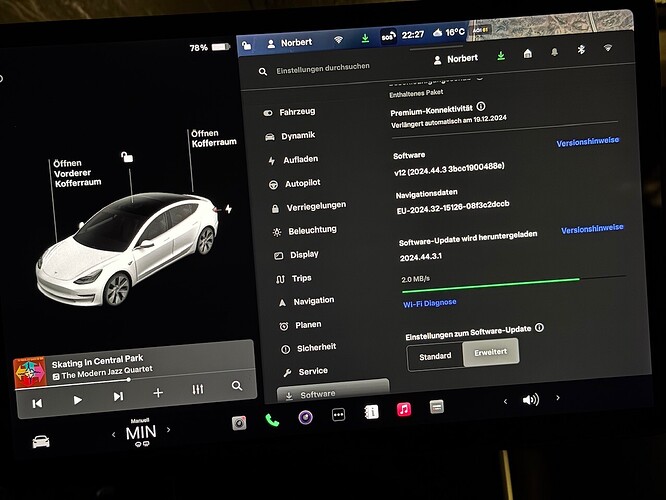Open the Aufladen settings menu
This screenshot has width=666, height=500.
293,160
